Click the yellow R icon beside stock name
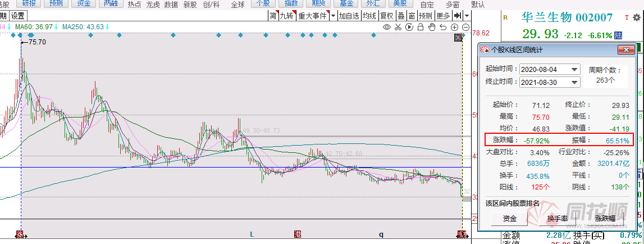Image resolution: width=644 pixels, height=244 pixels. 505,17
